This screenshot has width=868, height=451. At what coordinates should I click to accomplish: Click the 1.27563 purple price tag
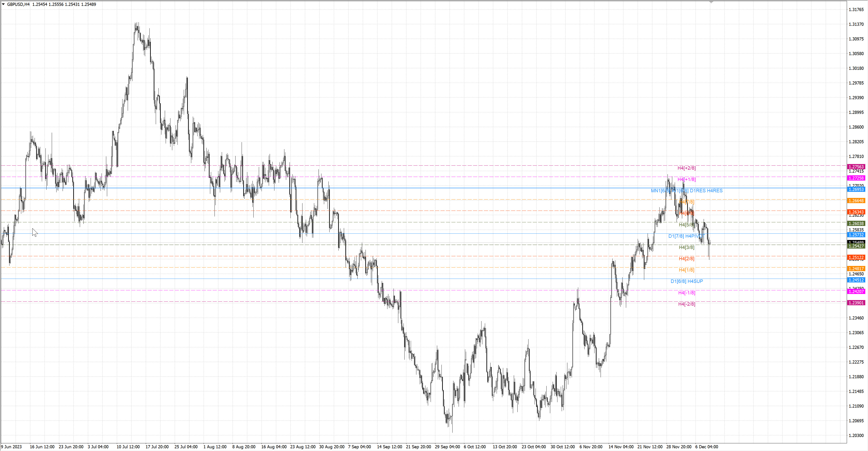click(856, 167)
